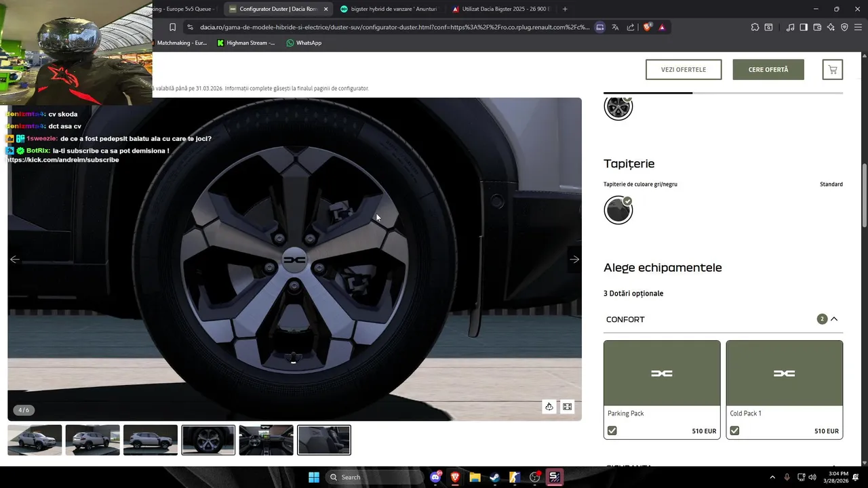Open Brave browser from the taskbar
Screen dimensions: 868x488
click(x=455, y=477)
